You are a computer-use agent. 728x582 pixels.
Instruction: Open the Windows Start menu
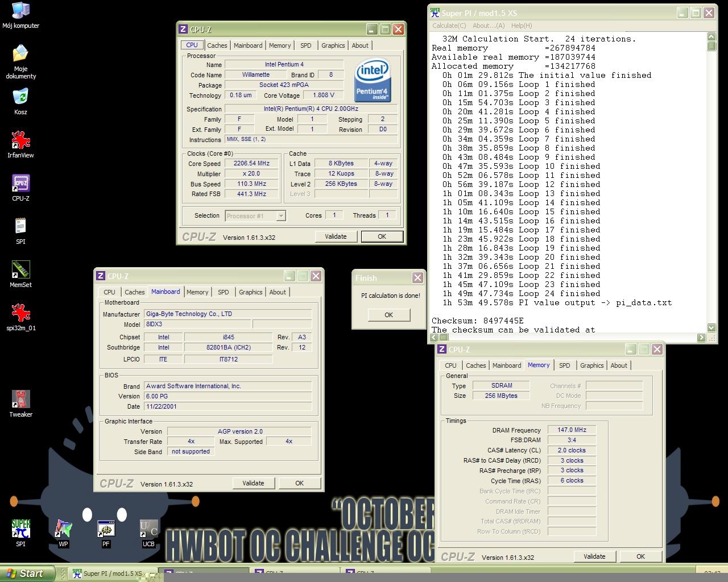tap(27, 573)
